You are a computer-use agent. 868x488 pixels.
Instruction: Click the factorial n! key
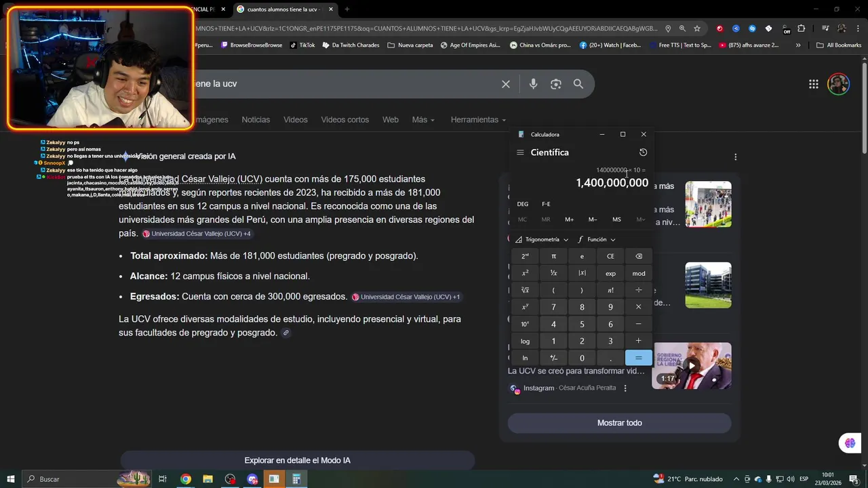click(610, 290)
